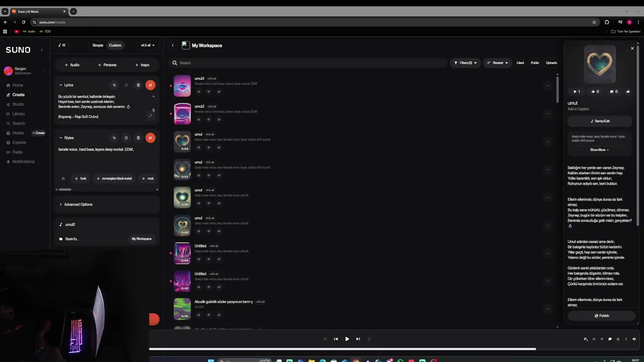Viewport: 644px width, 362px height.
Task: Expand Show More in song details
Action: point(599,150)
